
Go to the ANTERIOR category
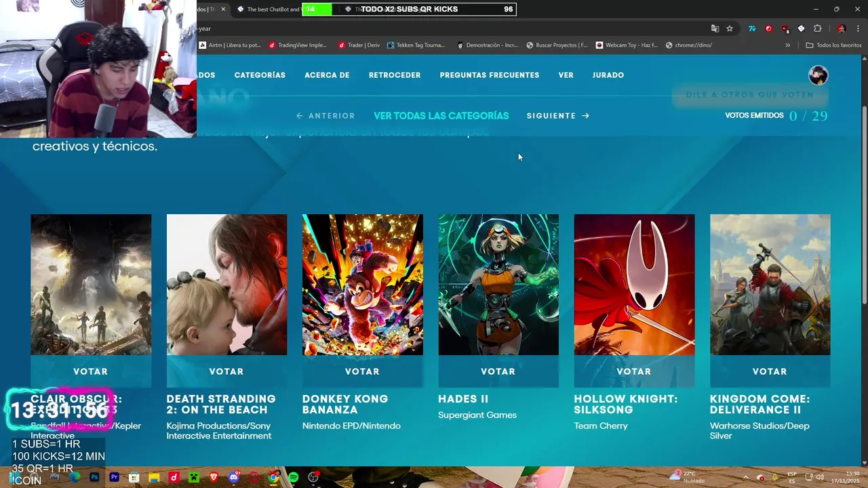(325, 116)
